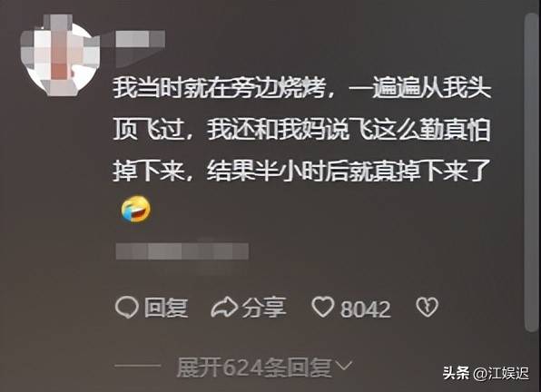Screen dimensions: 541x392
Task: Click the share arrow icon
Action: (224, 308)
